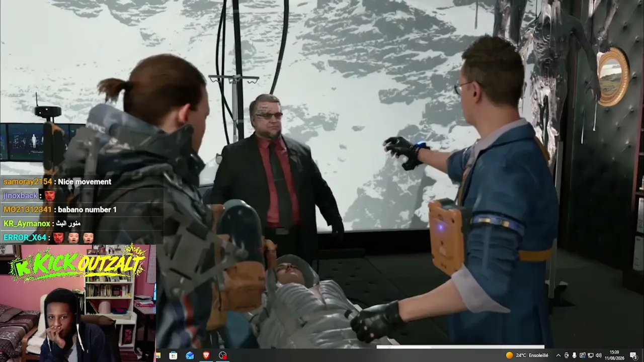Open the speaker volume tray icon
This screenshot has height=362, width=644.
pos(598,355)
